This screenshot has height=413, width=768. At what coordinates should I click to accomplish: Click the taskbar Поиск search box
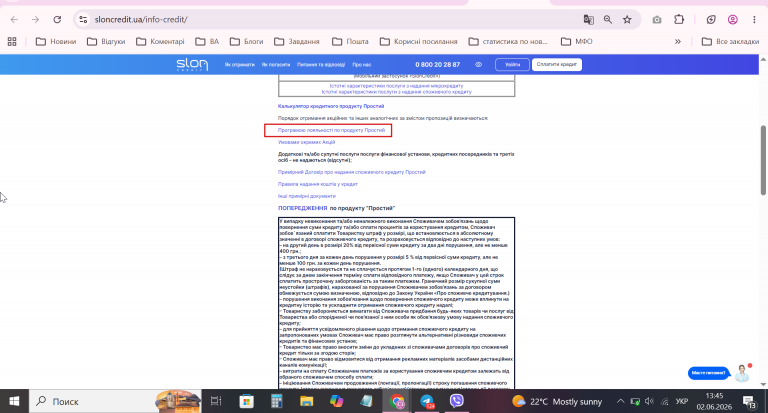tap(115, 401)
